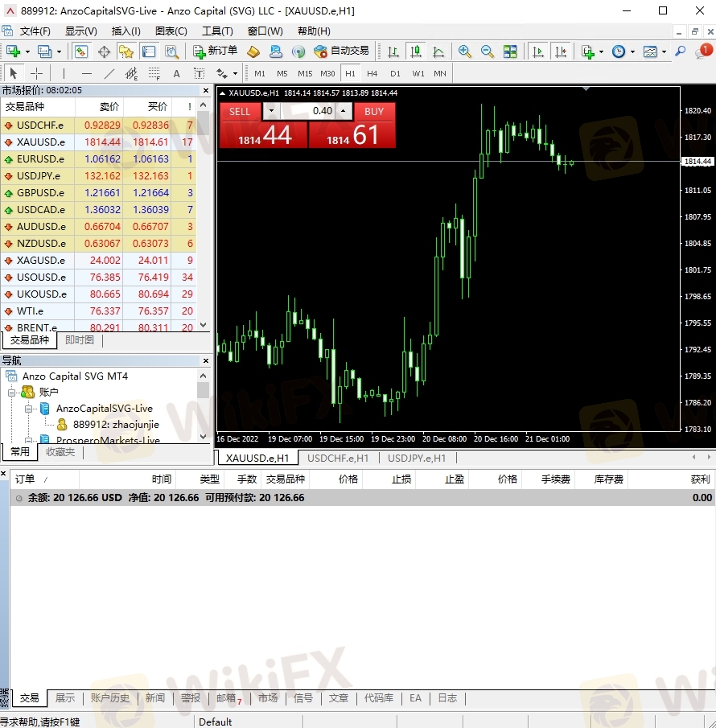The height and width of the screenshot is (728, 716).
Task: Open the 账户历史 terminal tab
Action: (109, 697)
